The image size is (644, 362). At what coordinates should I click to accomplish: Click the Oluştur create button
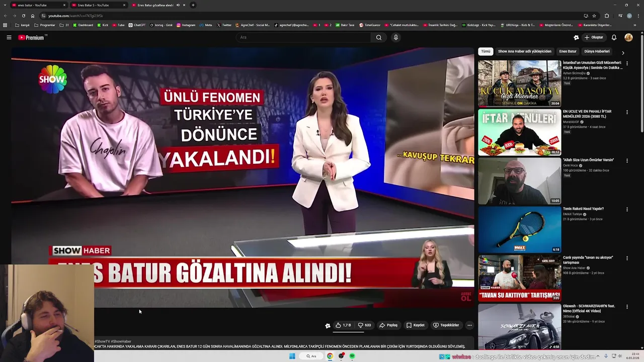pyautogui.click(x=594, y=37)
